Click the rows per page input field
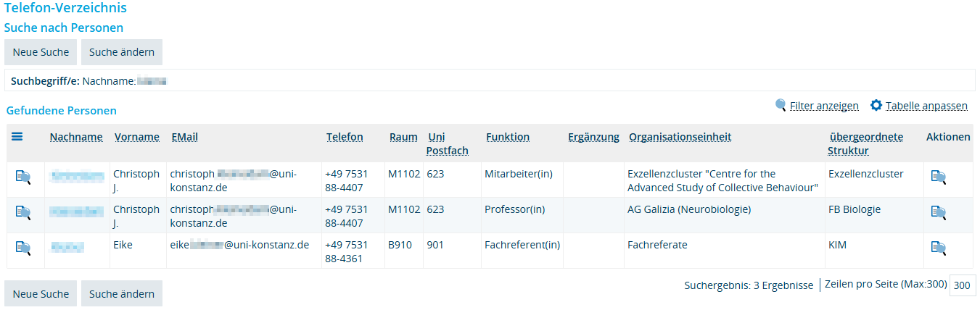The image size is (980, 310). point(963,285)
